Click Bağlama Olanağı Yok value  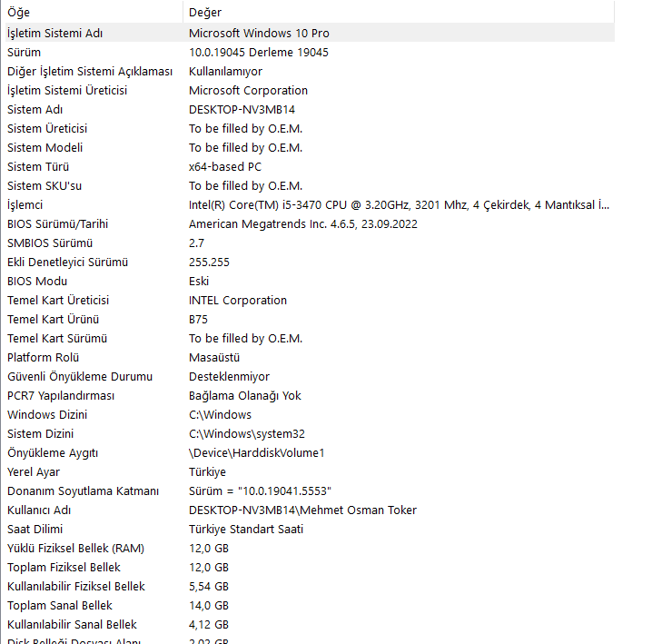[x=245, y=396]
